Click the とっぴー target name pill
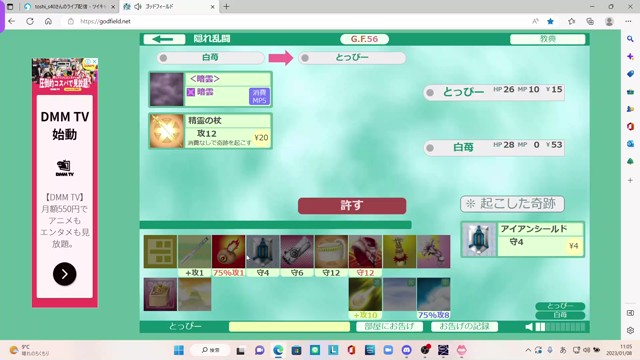This screenshot has width=640, height=360. (x=352, y=58)
